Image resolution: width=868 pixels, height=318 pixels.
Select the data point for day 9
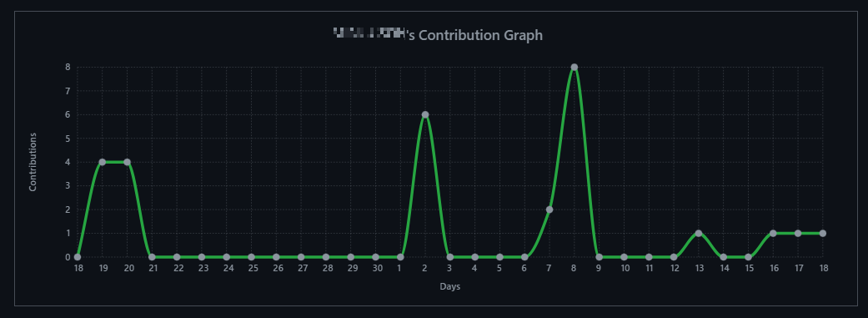(x=600, y=257)
